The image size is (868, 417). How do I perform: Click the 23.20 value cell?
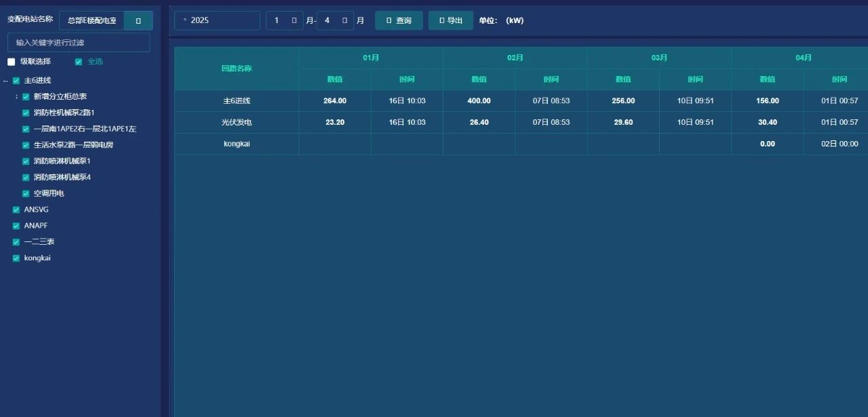(335, 123)
